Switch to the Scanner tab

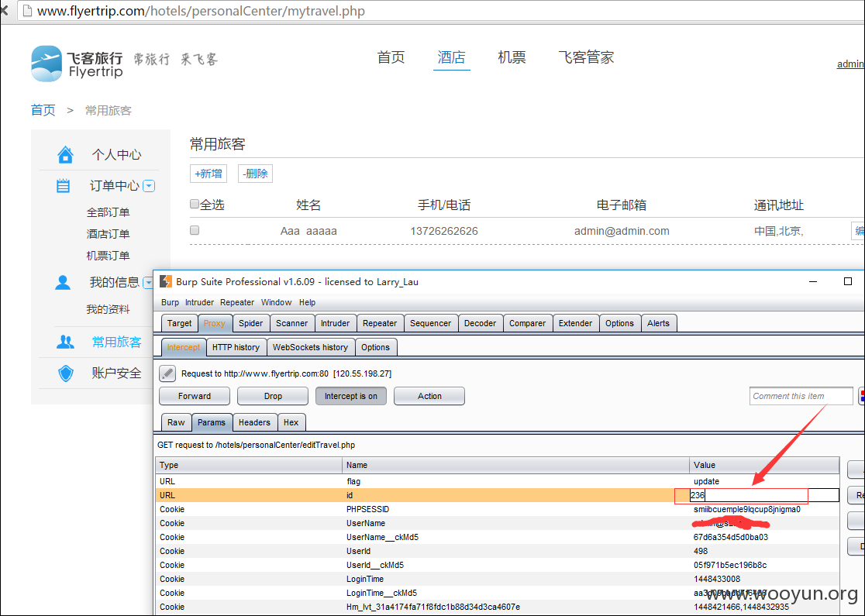tap(292, 323)
